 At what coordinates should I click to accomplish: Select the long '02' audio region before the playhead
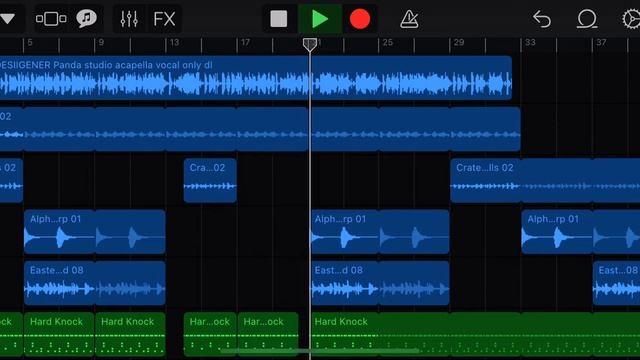153,129
